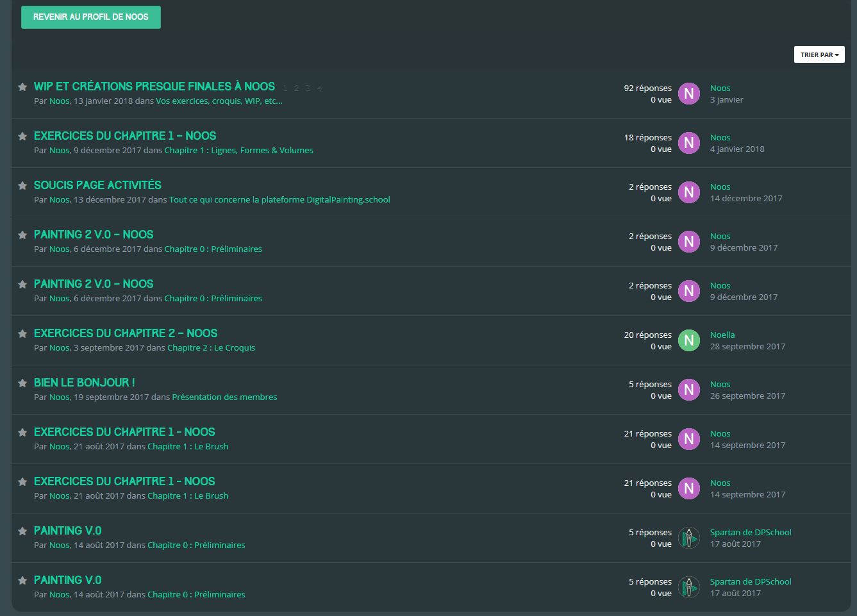Image resolution: width=857 pixels, height=616 pixels.
Task: View Noella's profile from last-poster name
Action: click(722, 335)
